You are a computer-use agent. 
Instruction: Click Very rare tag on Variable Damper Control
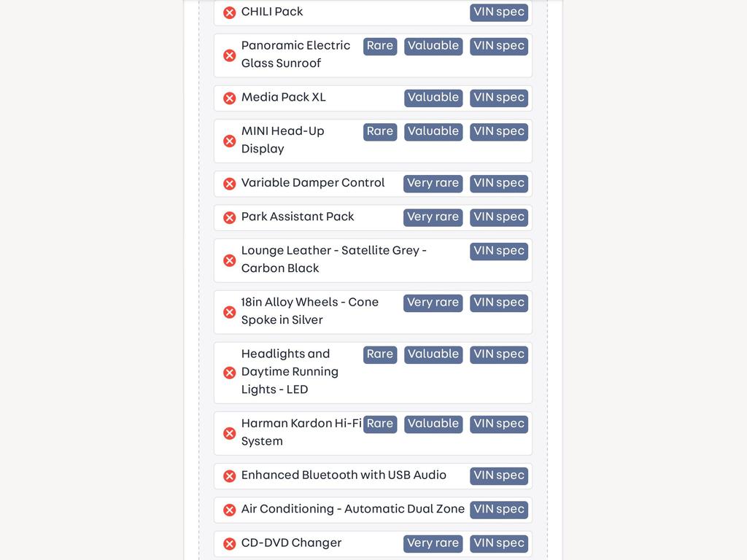click(x=433, y=184)
